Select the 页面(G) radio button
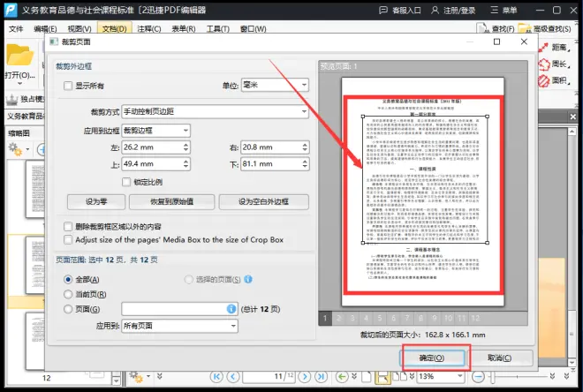The width and height of the screenshot is (583, 392). (68, 309)
